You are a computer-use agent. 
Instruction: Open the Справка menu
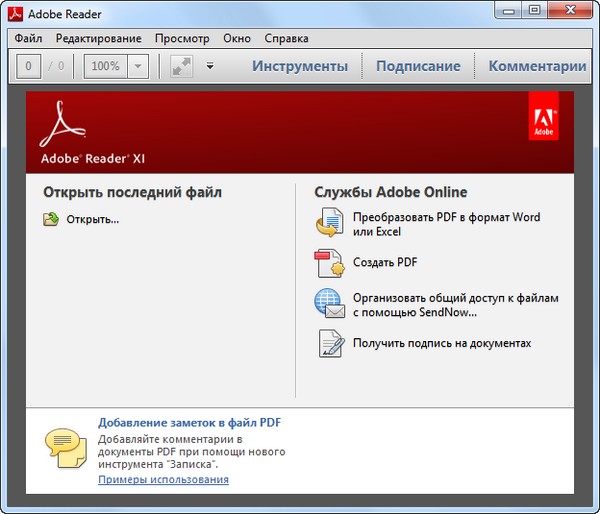(287, 38)
